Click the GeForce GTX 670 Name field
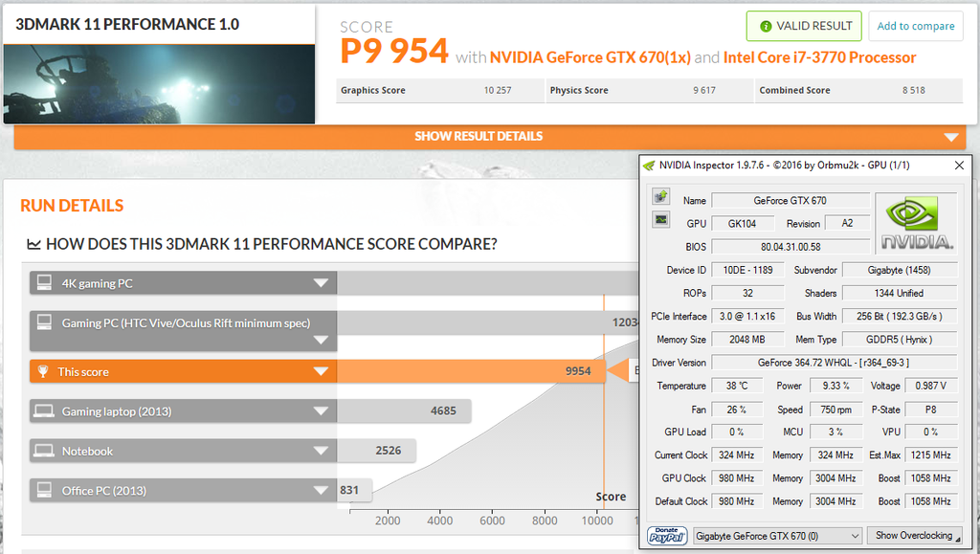 click(790, 201)
